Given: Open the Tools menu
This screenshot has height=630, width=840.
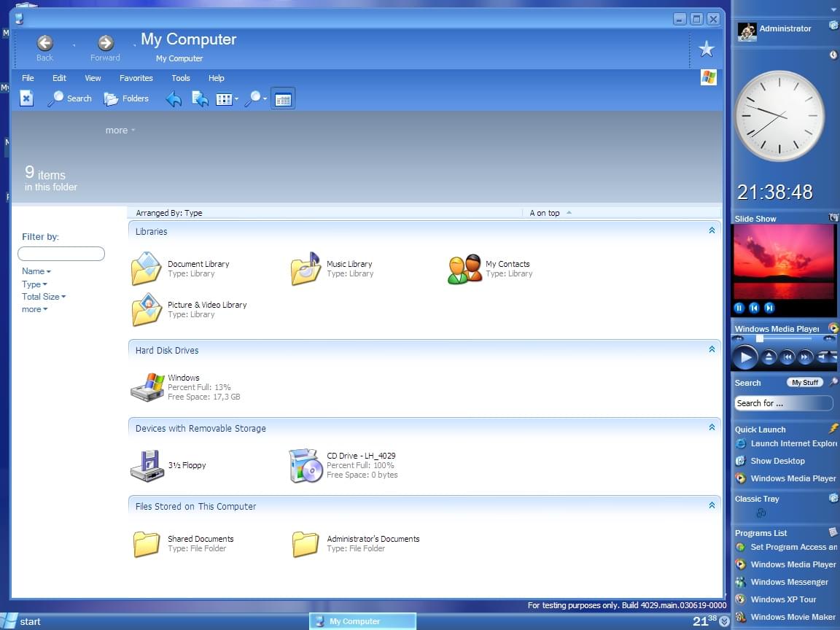Looking at the screenshot, I should click(x=181, y=78).
